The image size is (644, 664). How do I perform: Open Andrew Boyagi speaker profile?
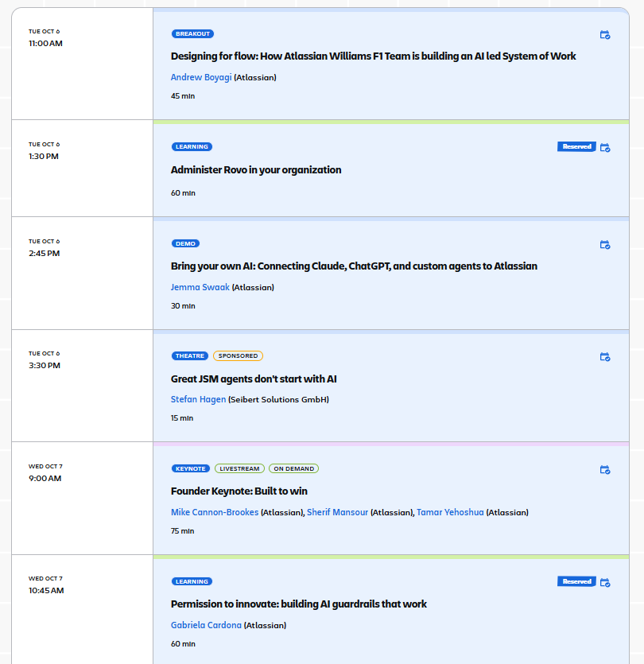coord(201,77)
